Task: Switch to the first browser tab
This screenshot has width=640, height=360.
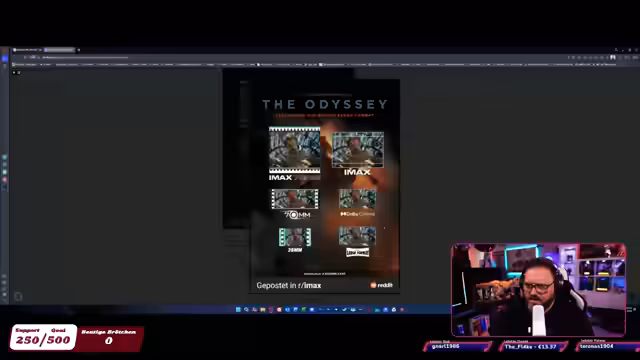Action: tap(27, 50)
